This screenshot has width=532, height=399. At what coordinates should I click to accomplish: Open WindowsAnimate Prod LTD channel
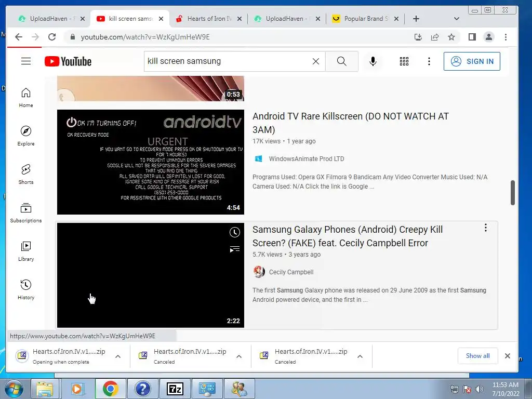(x=307, y=159)
